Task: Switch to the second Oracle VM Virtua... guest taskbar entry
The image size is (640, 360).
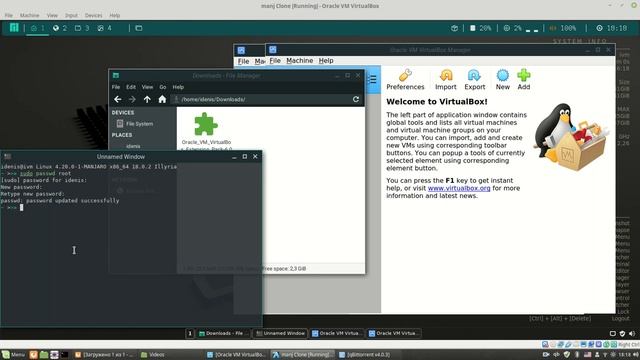Action: click(x=393, y=333)
